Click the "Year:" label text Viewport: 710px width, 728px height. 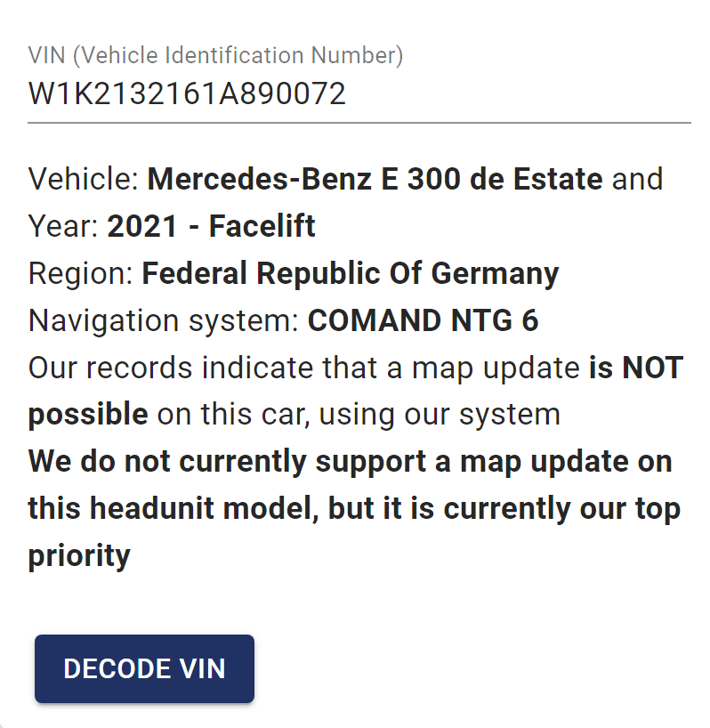coord(64,226)
